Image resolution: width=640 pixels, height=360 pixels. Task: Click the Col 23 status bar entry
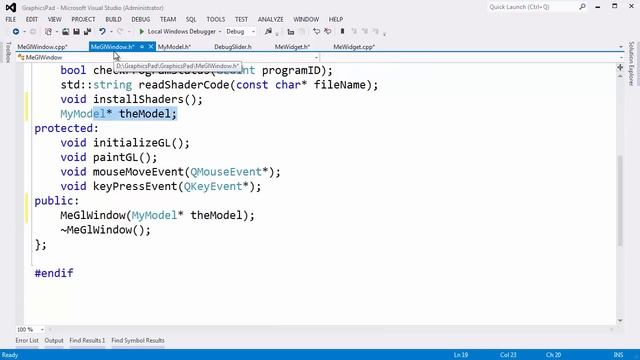508,355
